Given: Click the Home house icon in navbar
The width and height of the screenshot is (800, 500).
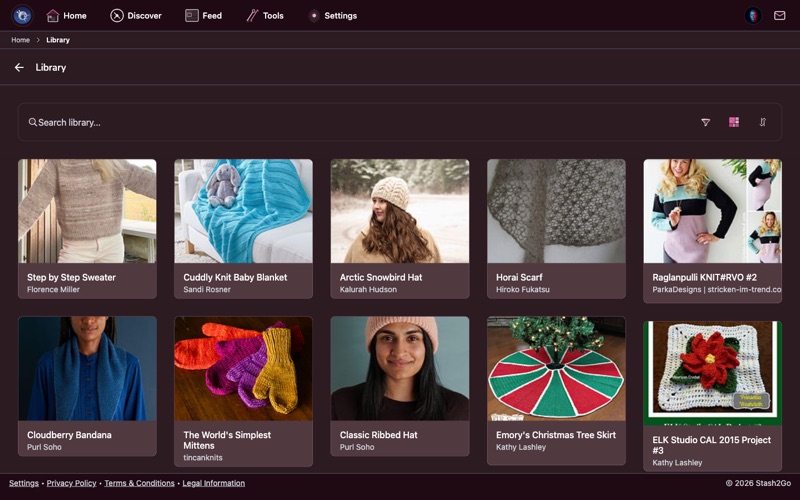Looking at the screenshot, I should 53,16.
